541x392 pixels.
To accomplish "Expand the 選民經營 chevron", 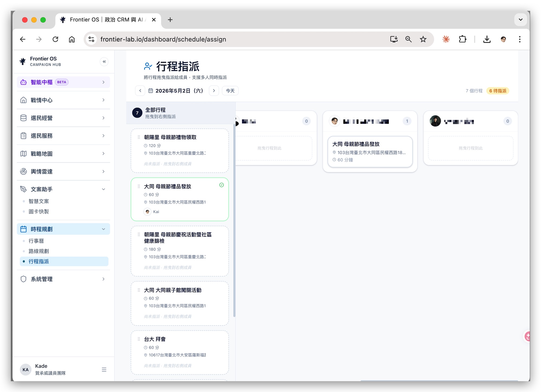I will pos(103,118).
